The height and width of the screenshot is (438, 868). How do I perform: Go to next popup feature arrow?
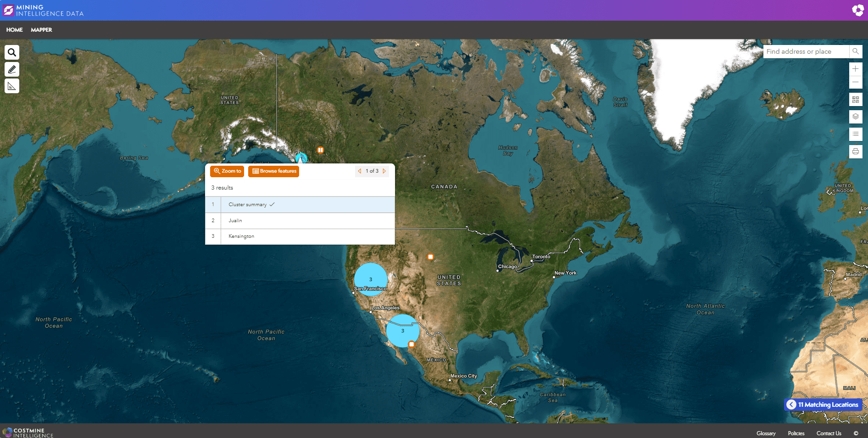(384, 171)
